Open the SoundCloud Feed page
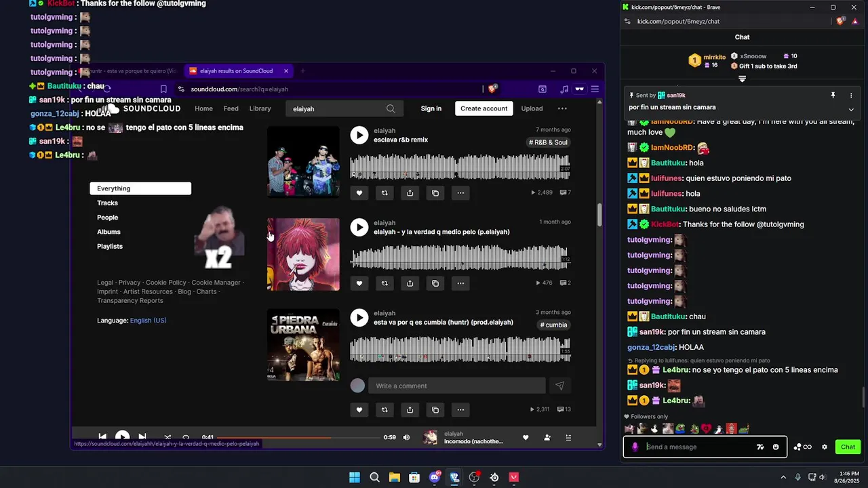The width and height of the screenshot is (868, 488). click(231, 108)
